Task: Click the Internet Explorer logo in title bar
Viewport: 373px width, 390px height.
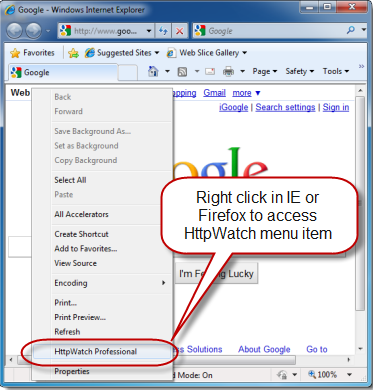Action: [x=9, y=10]
